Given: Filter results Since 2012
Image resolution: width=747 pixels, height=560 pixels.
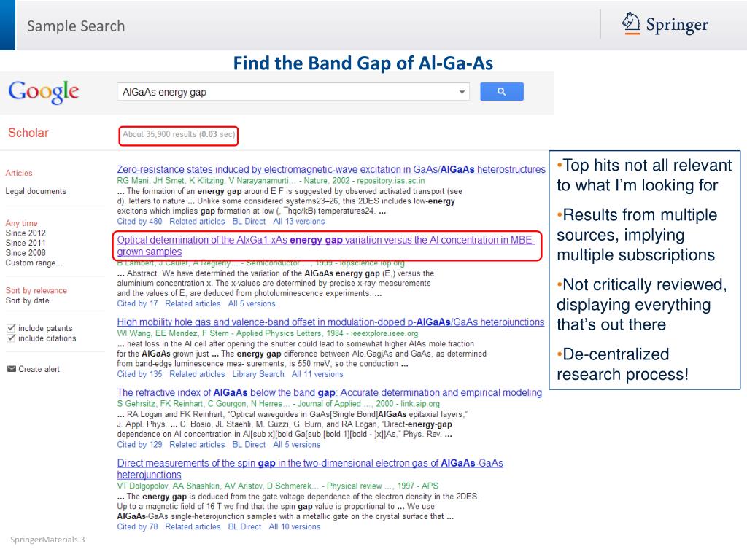Looking at the screenshot, I should [x=26, y=233].
